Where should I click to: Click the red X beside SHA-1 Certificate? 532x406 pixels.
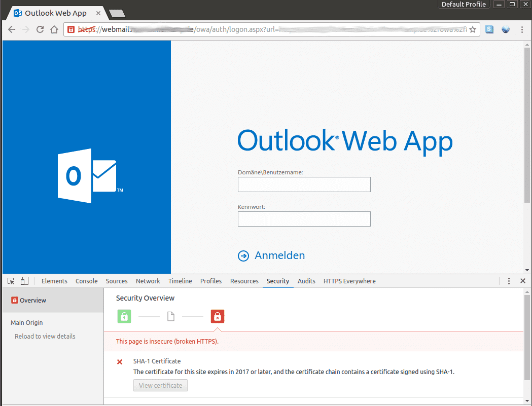pyautogui.click(x=120, y=362)
